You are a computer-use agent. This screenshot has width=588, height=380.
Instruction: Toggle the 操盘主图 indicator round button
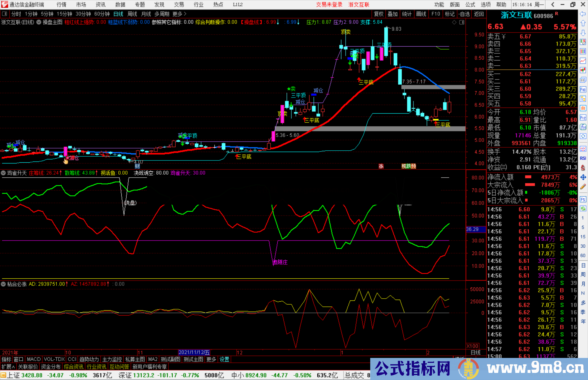[x=39, y=22]
